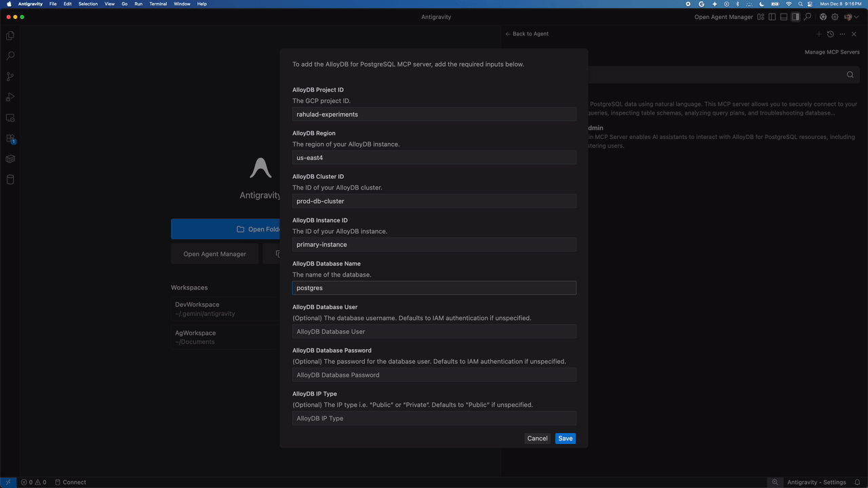This screenshot has width=868, height=488.
Task: Toggle the secondary side bar off
Action: [x=795, y=17]
